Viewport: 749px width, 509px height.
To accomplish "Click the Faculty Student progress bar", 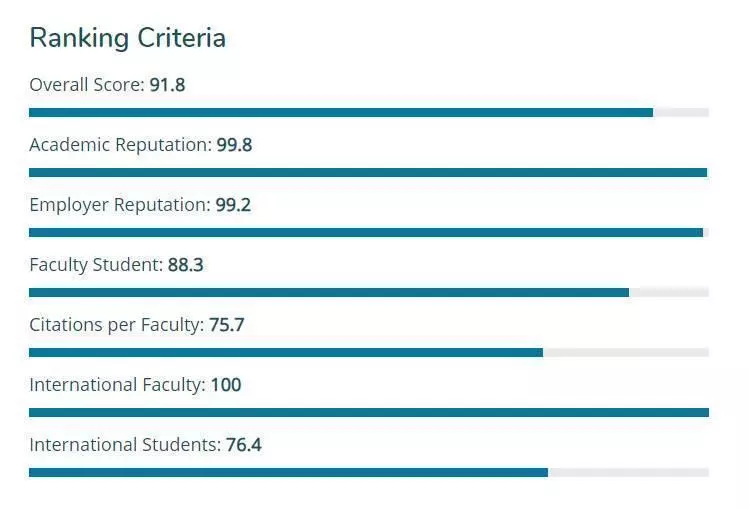I will click(369, 293).
